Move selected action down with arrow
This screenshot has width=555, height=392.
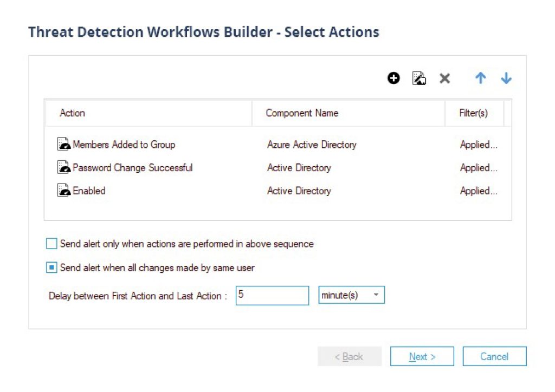(x=506, y=78)
